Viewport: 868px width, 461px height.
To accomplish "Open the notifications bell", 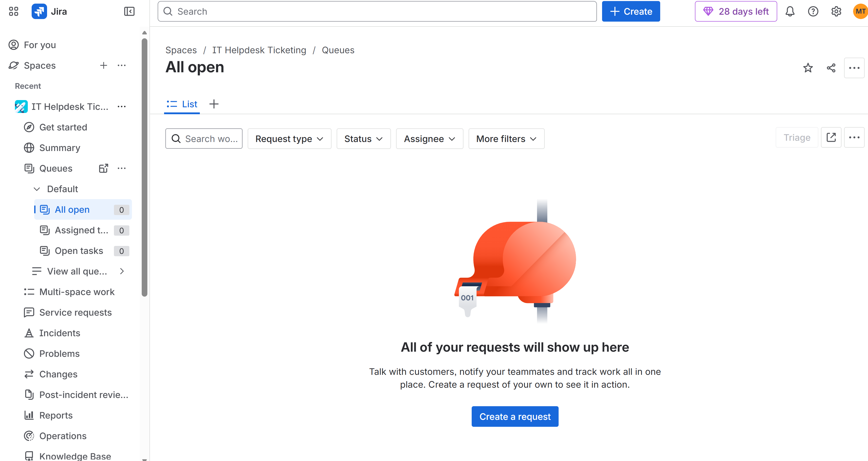I will tap(790, 12).
